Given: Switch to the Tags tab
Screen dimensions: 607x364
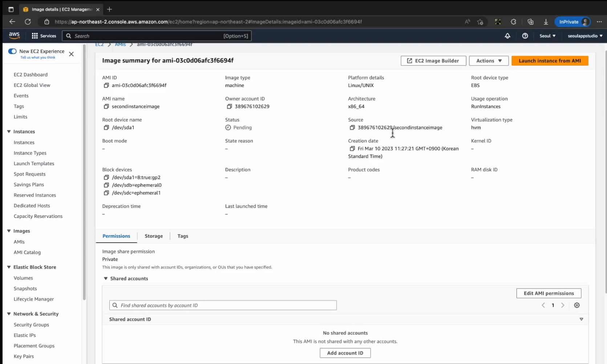Looking at the screenshot, I should pos(183,236).
